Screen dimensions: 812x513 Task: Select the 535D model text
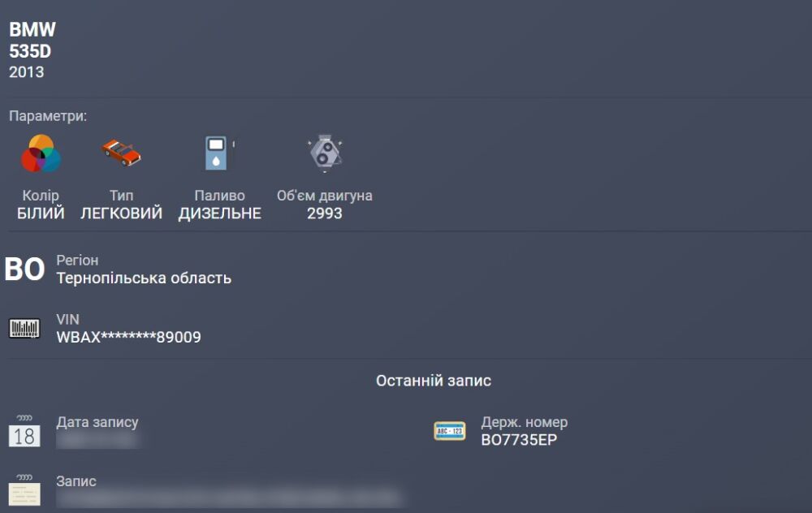click(x=30, y=51)
